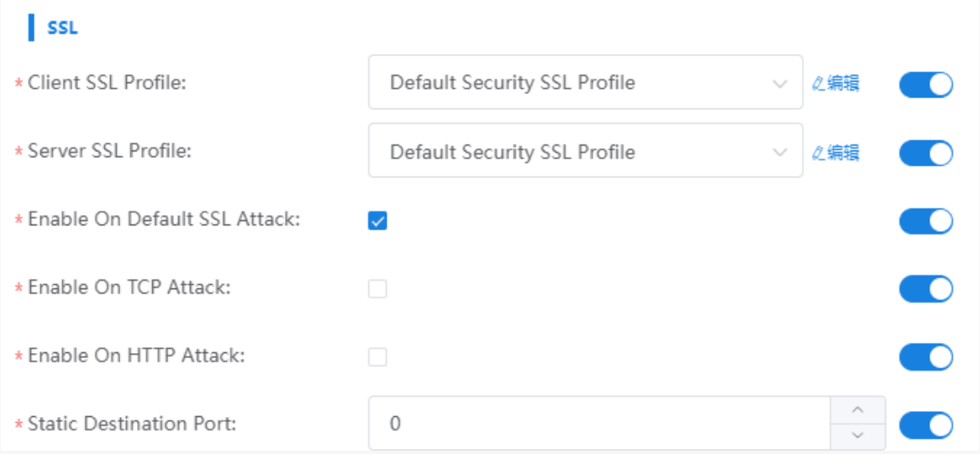Expand Server SSL Profile chevron arrow
This screenshot has height=454, width=980.
[779, 152]
